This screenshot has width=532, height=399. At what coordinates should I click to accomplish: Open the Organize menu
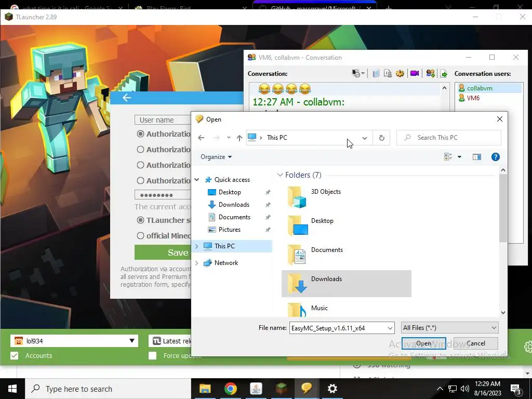216,157
